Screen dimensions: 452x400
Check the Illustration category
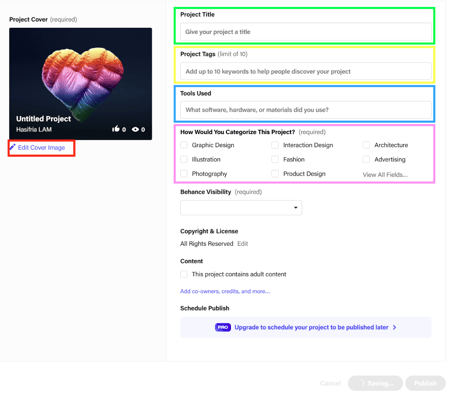pos(184,159)
